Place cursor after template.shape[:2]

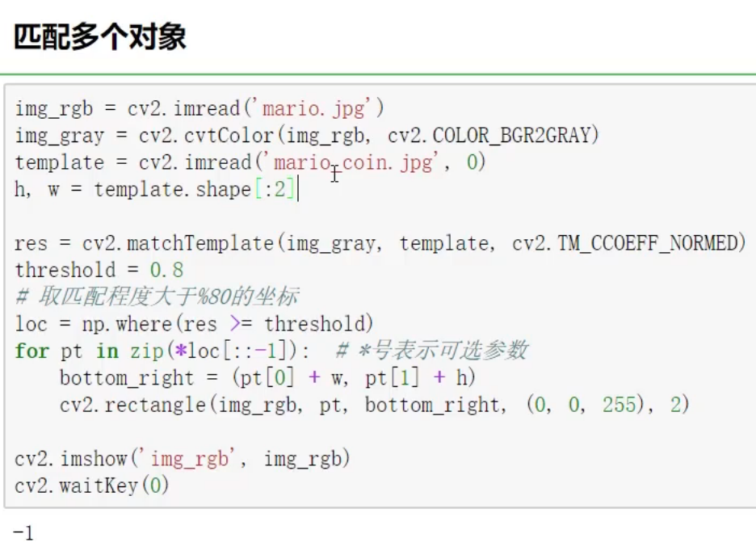(x=297, y=190)
